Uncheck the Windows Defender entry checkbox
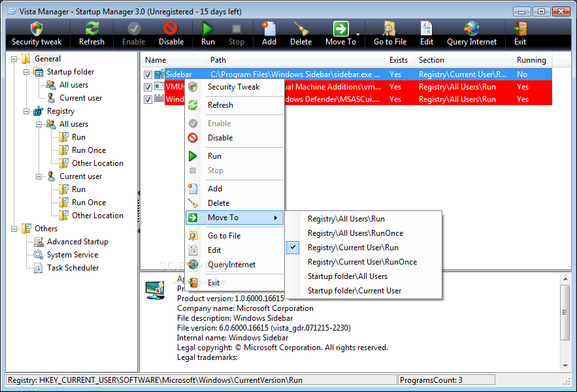 point(148,100)
